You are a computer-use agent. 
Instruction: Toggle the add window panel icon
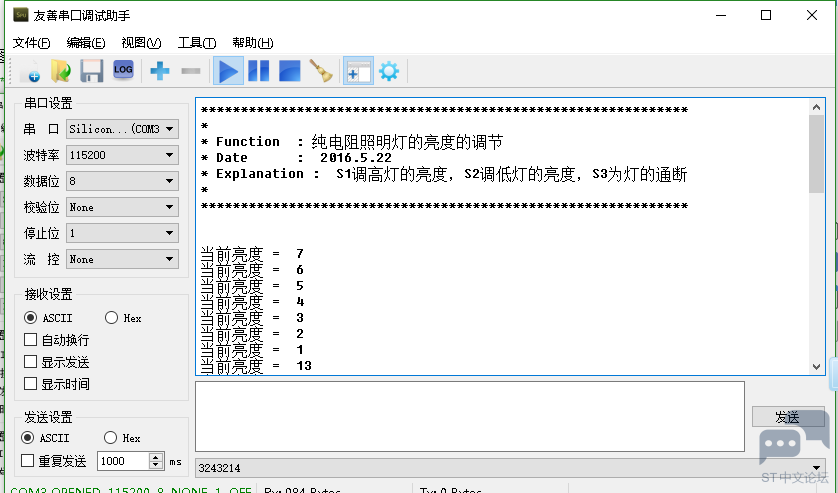358,71
